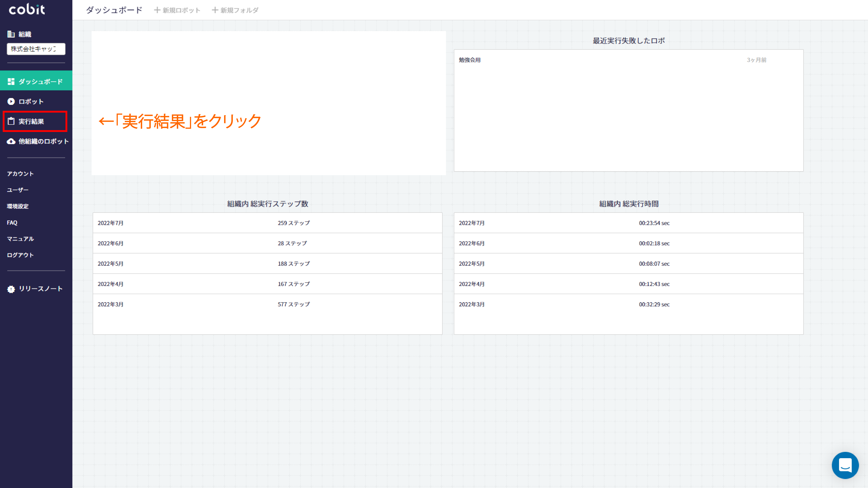Select ダッシュボード in sidebar
Image resolution: width=868 pixels, height=488 pixels.
36,80
